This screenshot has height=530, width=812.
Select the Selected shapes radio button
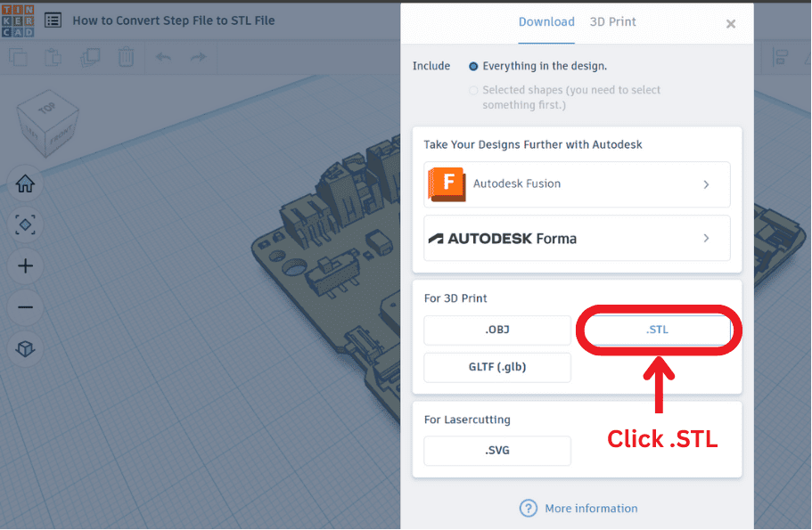click(473, 90)
